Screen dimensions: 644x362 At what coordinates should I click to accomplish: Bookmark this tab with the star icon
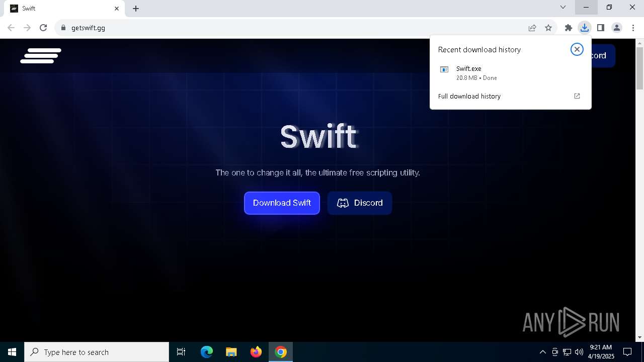pyautogui.click(x=548, y=28)
